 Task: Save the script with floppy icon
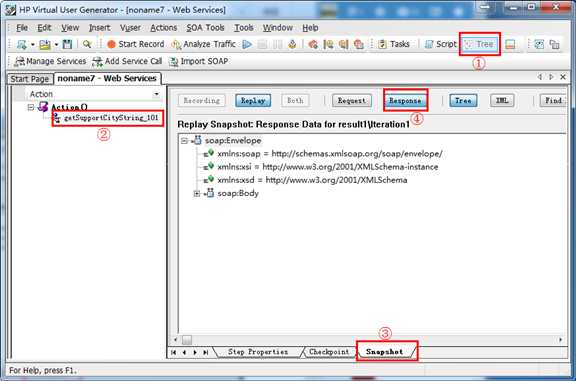coord(67,44)
